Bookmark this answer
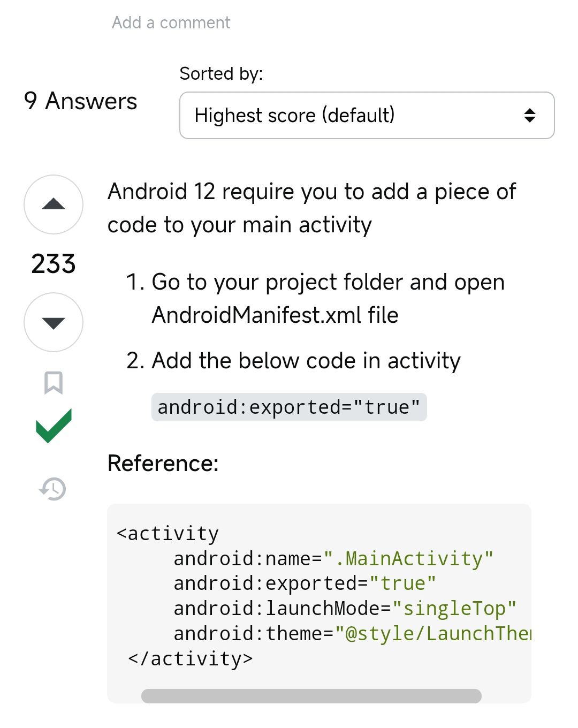578x728 pixels. pyautogui.click(x=54, y=383)
